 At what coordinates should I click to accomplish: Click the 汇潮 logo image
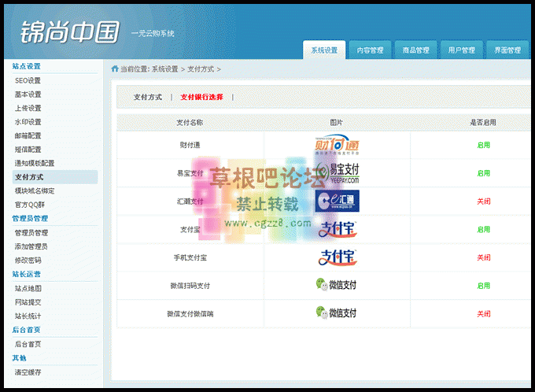coord(337,202)
